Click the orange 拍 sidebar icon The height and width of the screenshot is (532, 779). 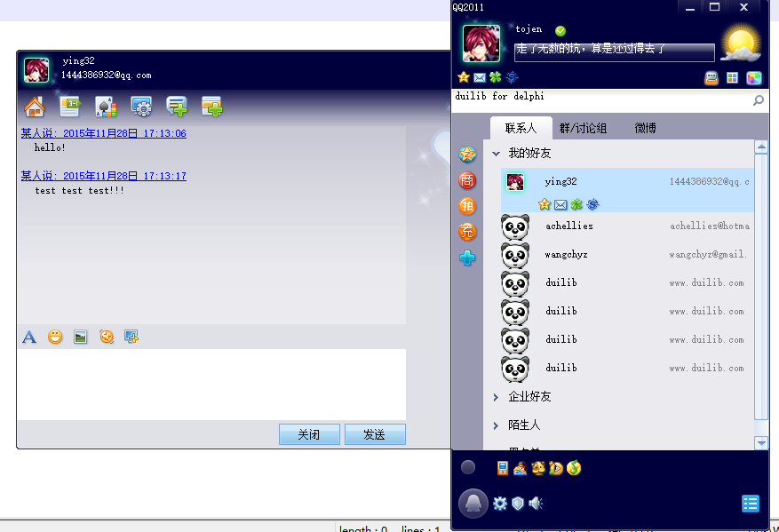click(x=467, y=206)
